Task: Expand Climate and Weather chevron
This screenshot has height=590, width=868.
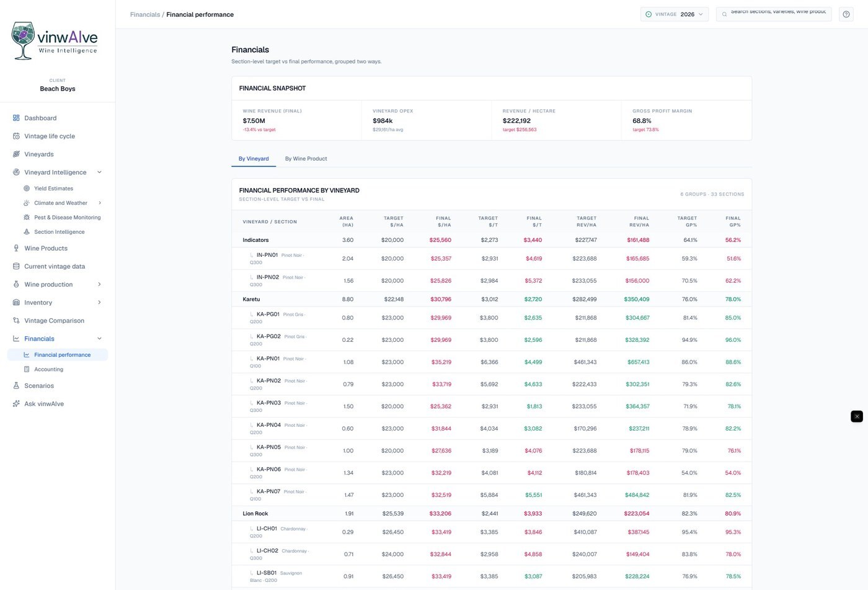Action: [x=99, y=203]
